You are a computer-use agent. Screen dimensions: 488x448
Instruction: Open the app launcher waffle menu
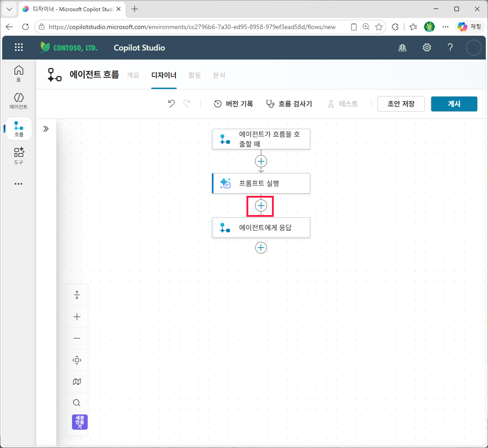[19, 47]
